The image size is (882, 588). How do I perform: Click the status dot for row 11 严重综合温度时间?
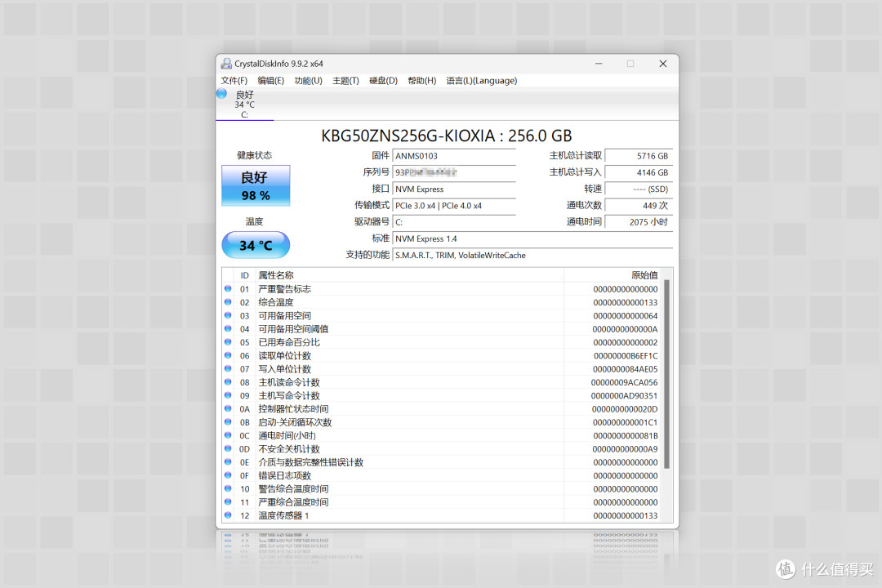(x=228, y=501)
